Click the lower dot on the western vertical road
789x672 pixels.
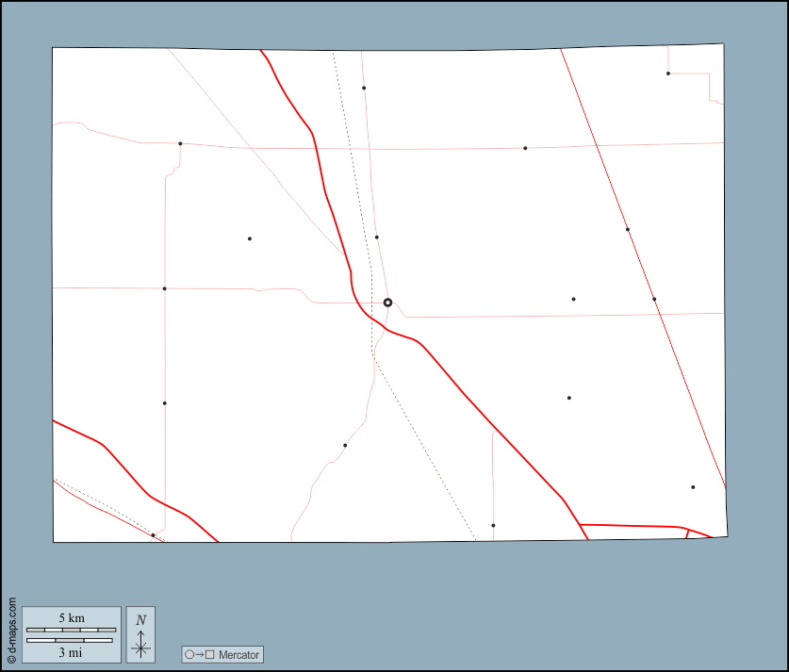pyautogui.click(x=164, y=403)
